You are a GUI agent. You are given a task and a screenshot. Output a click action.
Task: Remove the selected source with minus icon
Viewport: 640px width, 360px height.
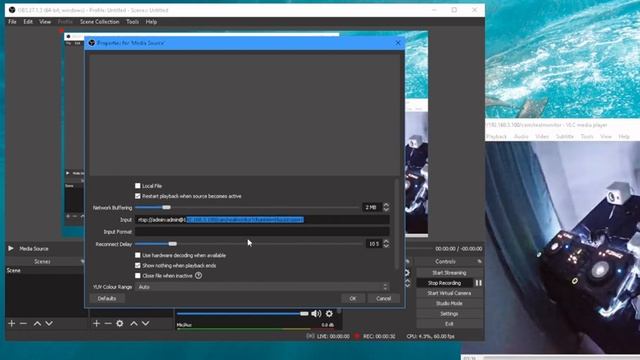108,324
